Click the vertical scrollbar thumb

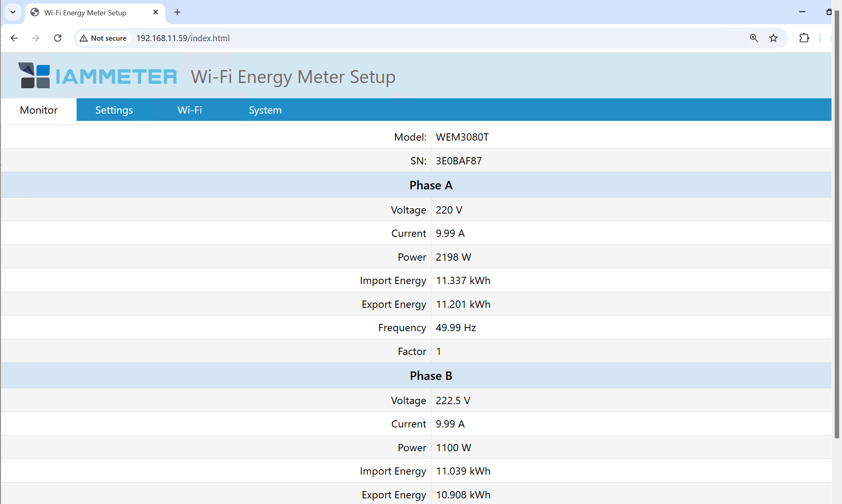[x=837, y=224]
